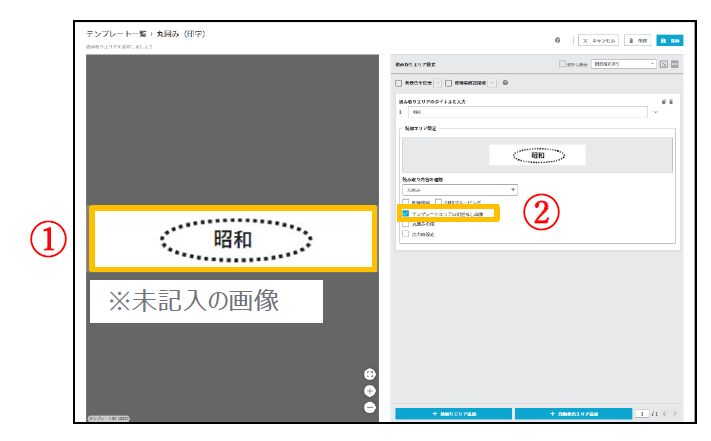Click the zoom out (−) canvas icon
The height and width of the screenshot is (441, 711).
click(369, 406)
